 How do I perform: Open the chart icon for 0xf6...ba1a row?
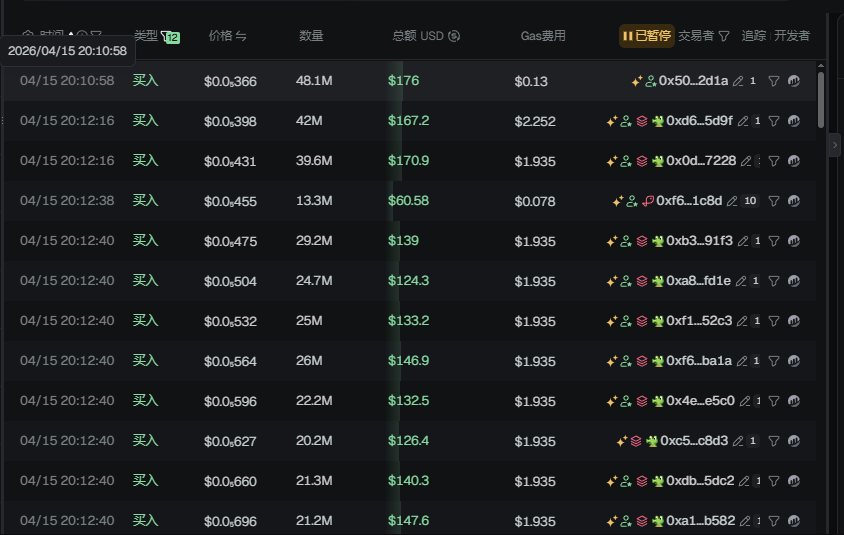(794, 361)
